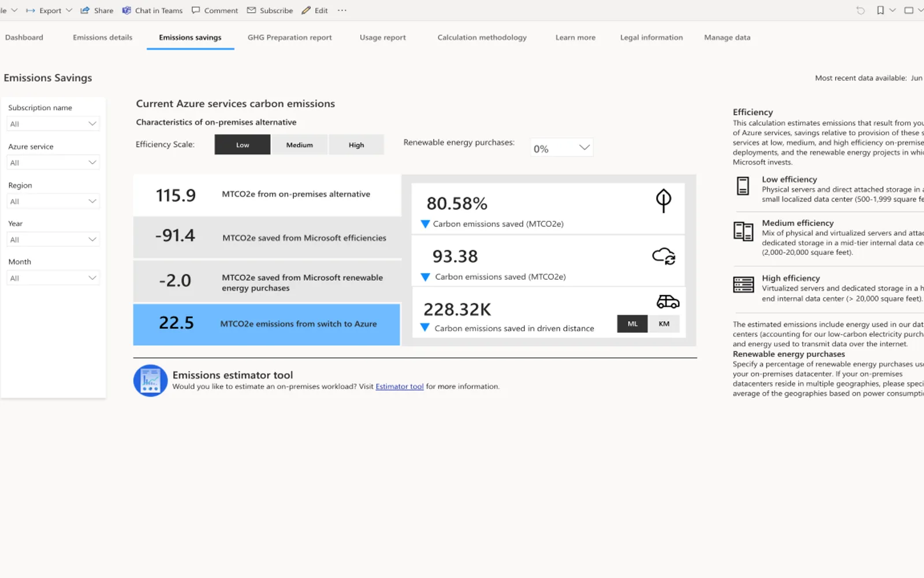Click the Export arrow icon
The width and height of the screenshot is (924, 578).
point(31,10)
